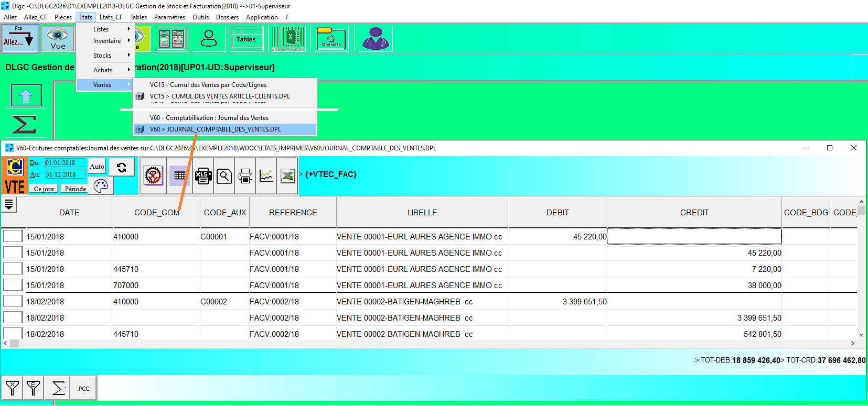Click the XLS printer export icon
This screenshot has height=406, width=868.
tap(203, 176)
